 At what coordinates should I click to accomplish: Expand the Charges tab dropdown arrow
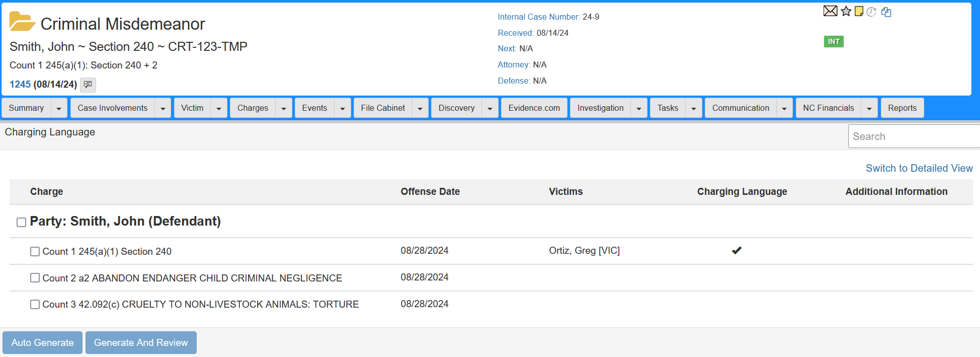[284, 108]
